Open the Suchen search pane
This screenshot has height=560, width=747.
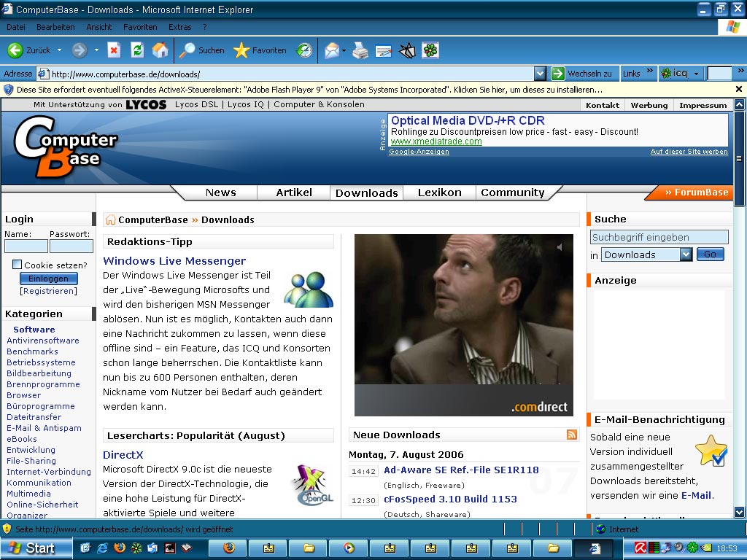point(201,50)
